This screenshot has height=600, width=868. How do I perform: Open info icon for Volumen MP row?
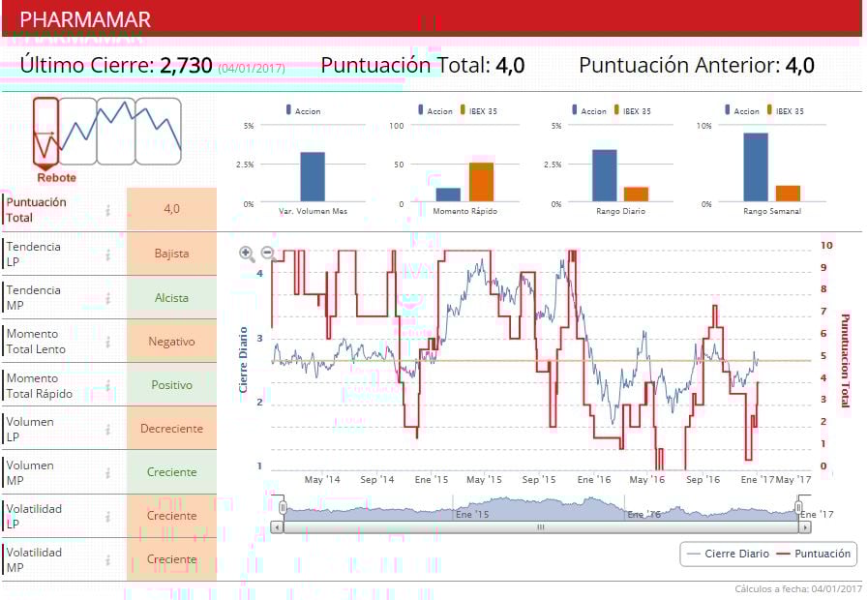click(x=108, y=472)
